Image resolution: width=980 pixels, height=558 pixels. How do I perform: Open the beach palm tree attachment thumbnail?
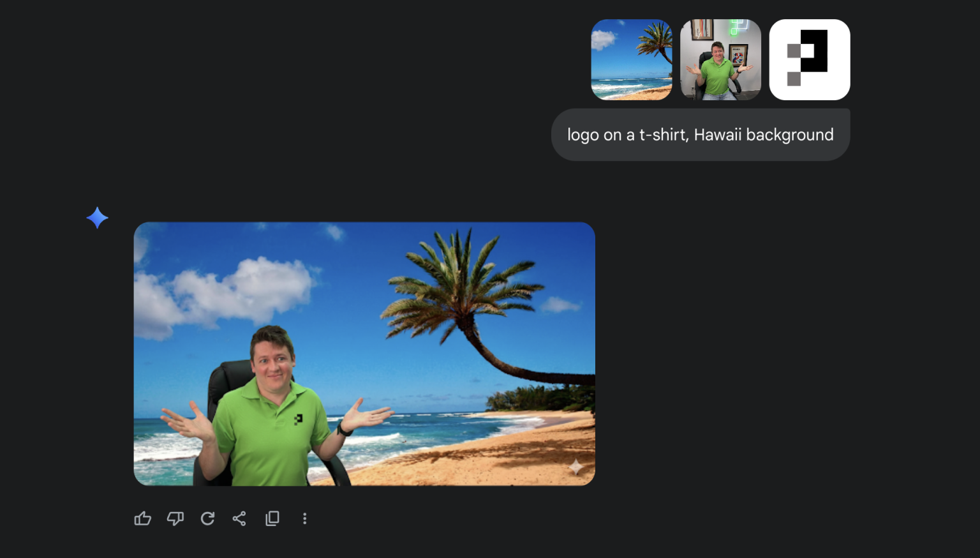coord(632,59)
